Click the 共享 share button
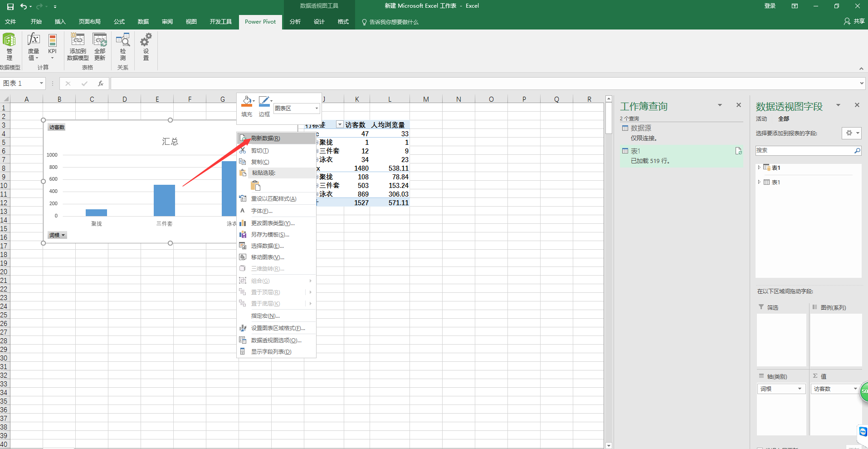This screenshot has width=868, height=449. pyautogui.click(x=854, y=21)
